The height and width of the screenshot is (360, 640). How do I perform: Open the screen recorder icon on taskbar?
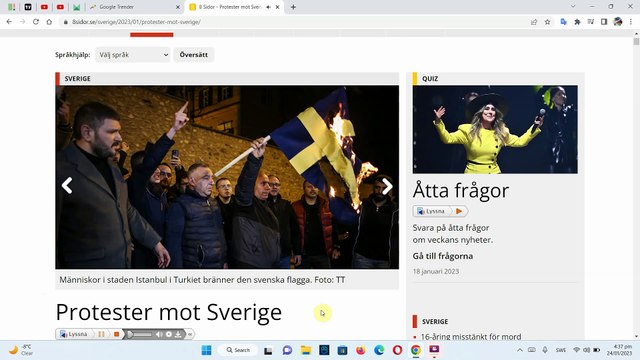[x=434, y=350]
